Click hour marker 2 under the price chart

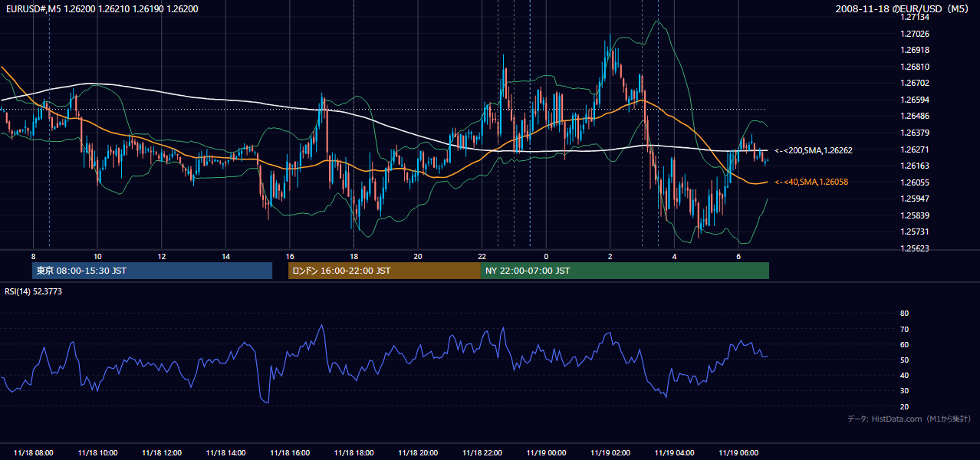tap(610, 256)
